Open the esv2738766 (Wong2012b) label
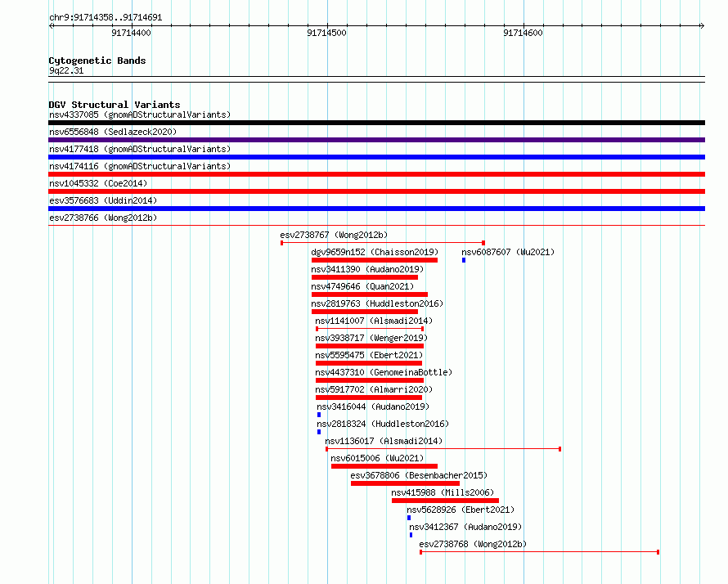Screen dimensions: 728x584 coord(103,218)
